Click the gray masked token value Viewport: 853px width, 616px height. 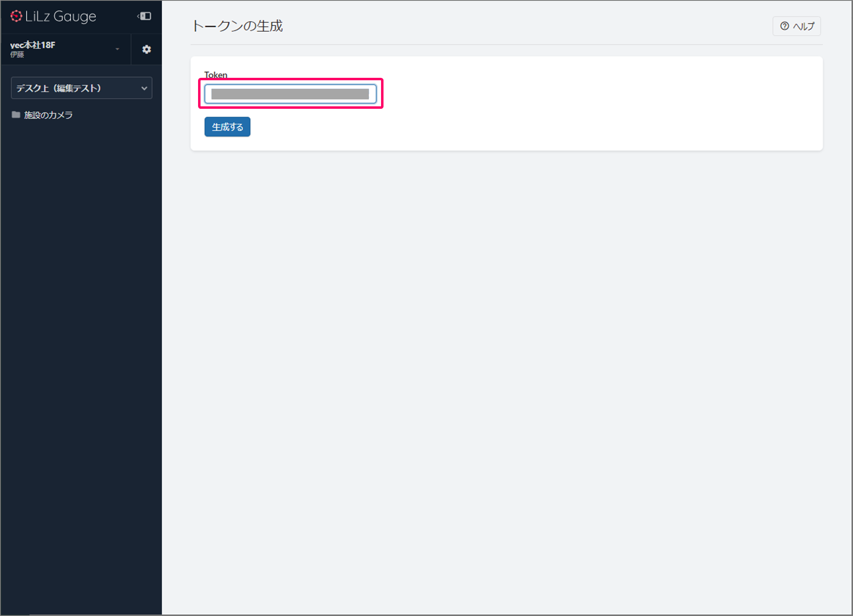click(x=290, y=94)
